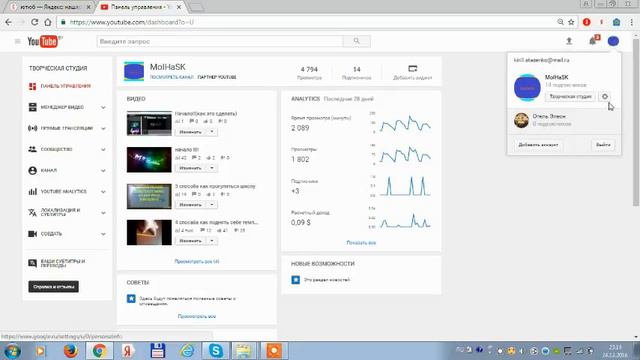This screenshot has height=360, width=640.
Task: Click the YouTube search input field
Action: [220, 41]
